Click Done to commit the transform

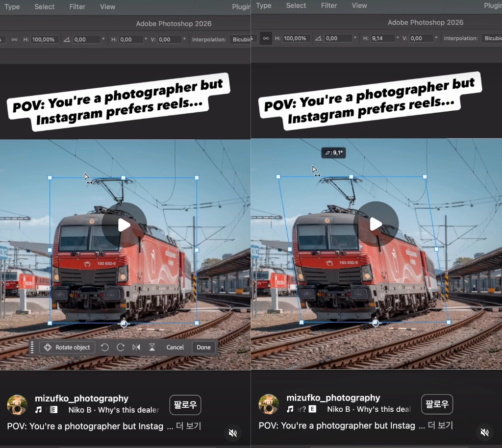click(203, 347)
